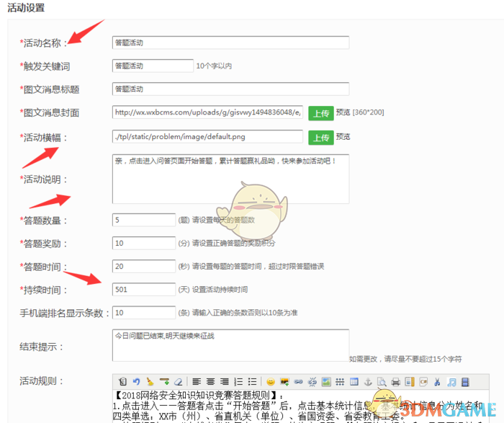Click the template layout icon in the toolbar
Viewport: 504px width, 423px height.
[410, 382]
